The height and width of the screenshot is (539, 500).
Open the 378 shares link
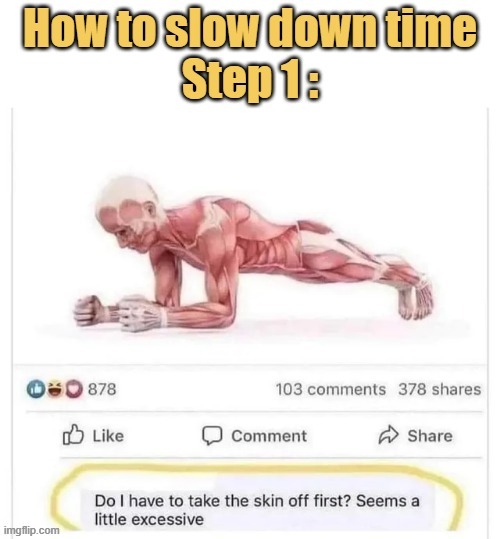pyautogui.click(x=440, y=389)
